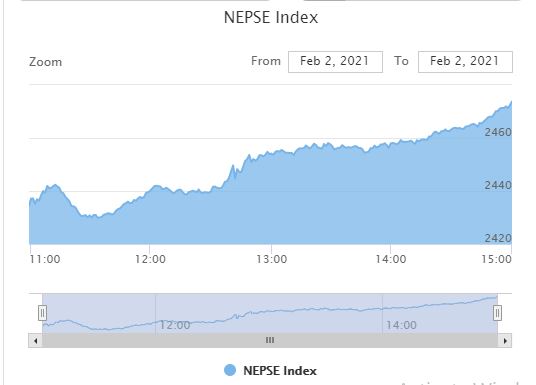Click the To date field
Viewport: 536px width, 385px height.
click(465, 62)
